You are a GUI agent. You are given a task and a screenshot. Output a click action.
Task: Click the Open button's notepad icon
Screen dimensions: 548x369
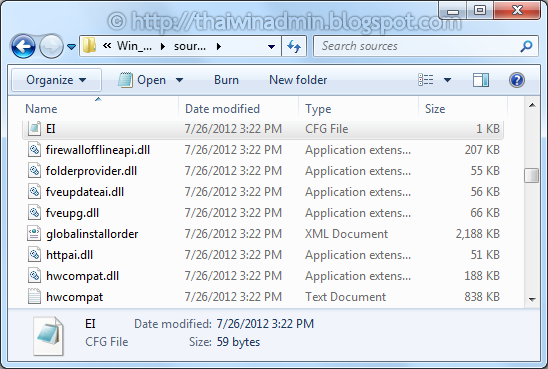coord(125,80)
